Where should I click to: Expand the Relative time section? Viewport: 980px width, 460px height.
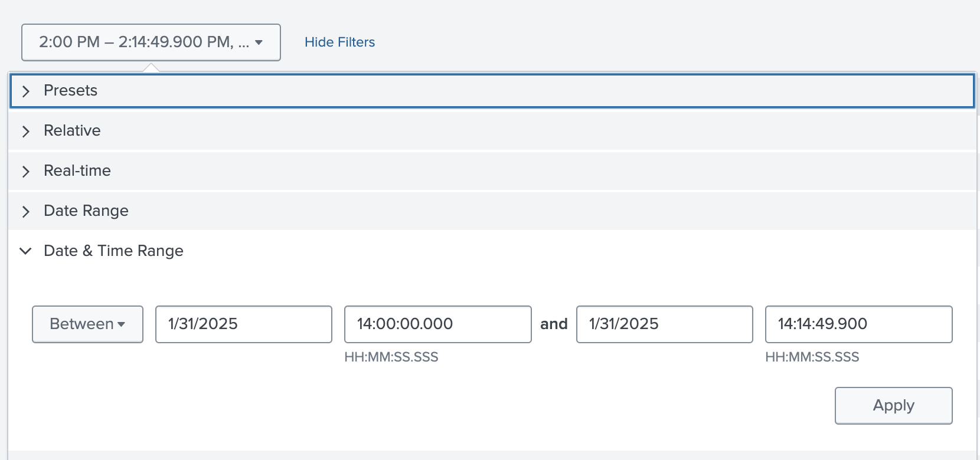(x=72, y=130)
